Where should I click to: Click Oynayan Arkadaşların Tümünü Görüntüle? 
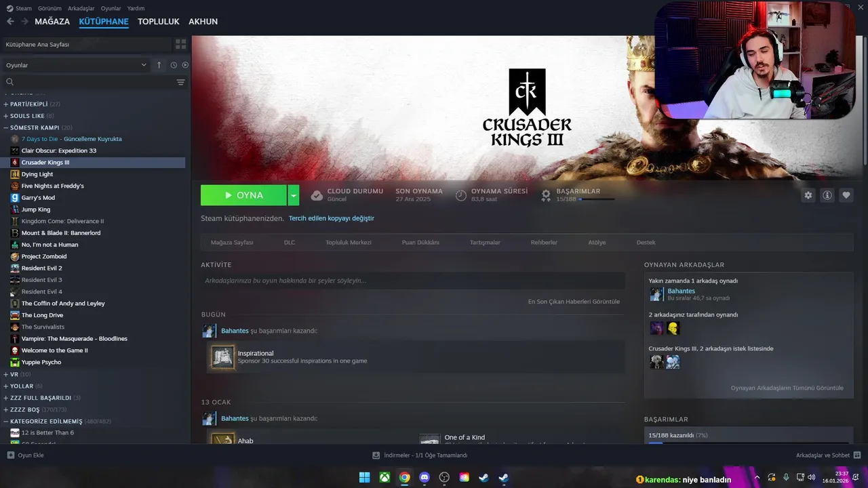[787, 388]
